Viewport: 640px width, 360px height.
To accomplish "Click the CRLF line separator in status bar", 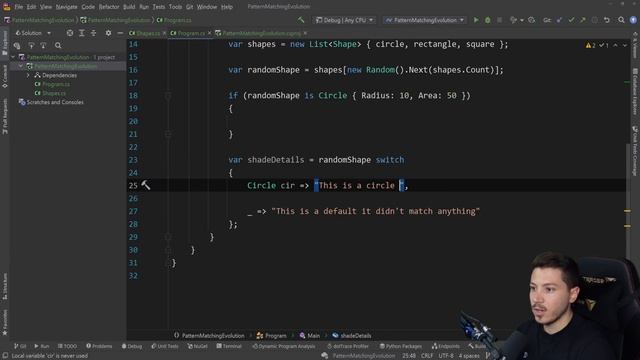I will coord(427,356).
